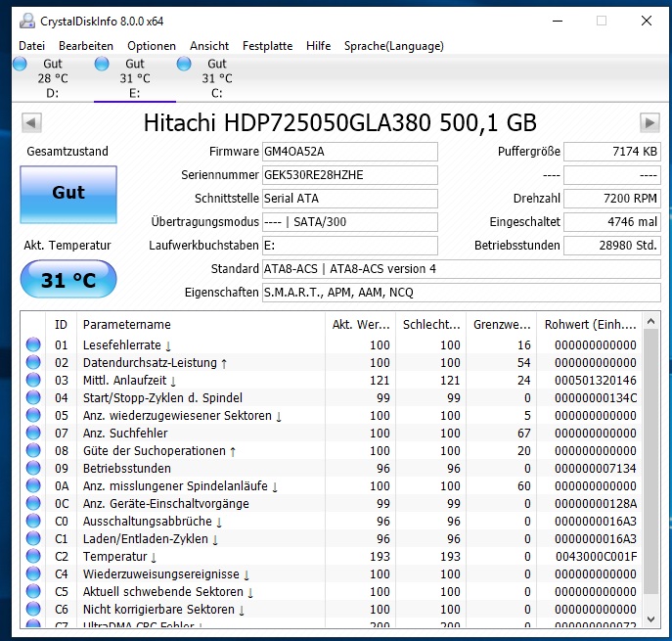Open the Ansicht menu
Image resolution: width=672 pixels, height=641 pixels.
coord(209,46)
